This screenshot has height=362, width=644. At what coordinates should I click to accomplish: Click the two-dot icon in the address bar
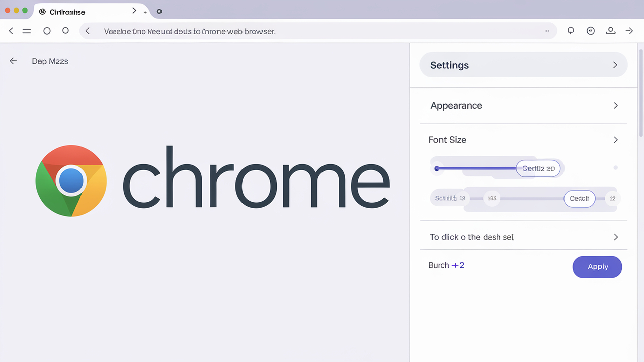coord(547,31)
